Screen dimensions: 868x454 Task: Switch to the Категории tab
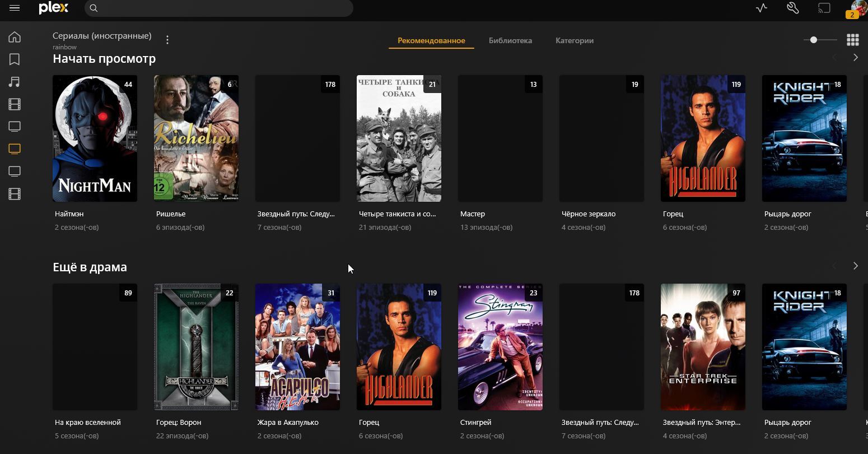pyautogui.click(x=575, y=40)
